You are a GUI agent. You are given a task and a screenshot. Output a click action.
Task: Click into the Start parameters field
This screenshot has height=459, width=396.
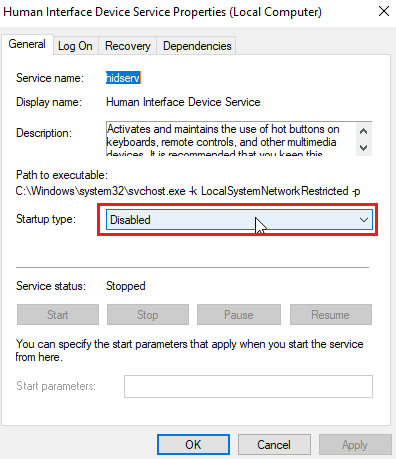tap(248, 387)
